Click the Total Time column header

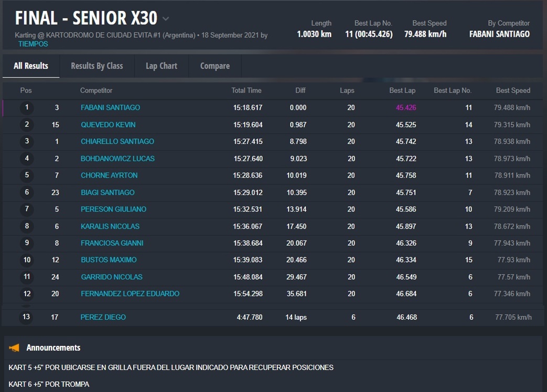(246, 91)
